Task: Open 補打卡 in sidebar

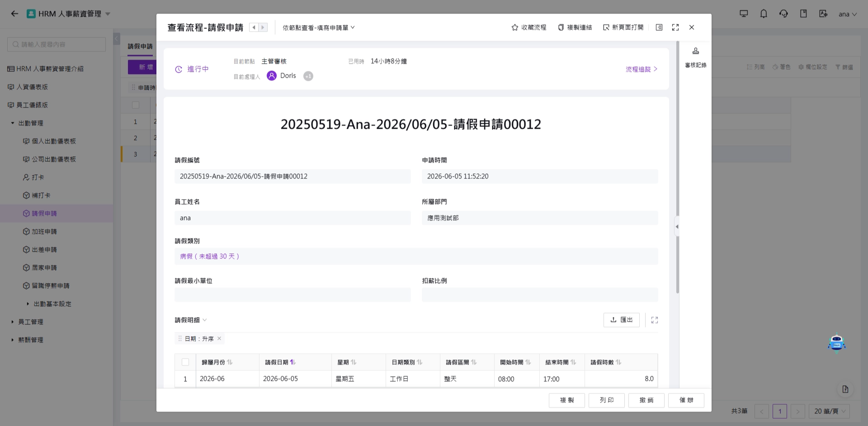Action: [x=37, y=195]
